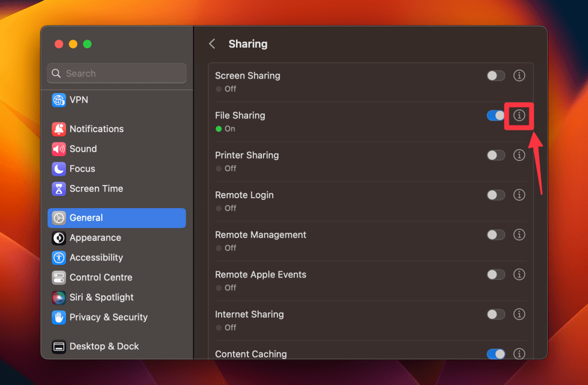588x385 pixels.
Task: Open Privacy & Security settings
Action: coord(108,317)
